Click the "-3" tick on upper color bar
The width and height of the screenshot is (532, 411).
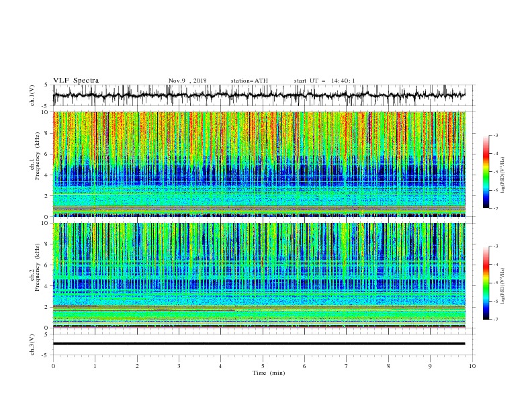click(x=495, y=135)
